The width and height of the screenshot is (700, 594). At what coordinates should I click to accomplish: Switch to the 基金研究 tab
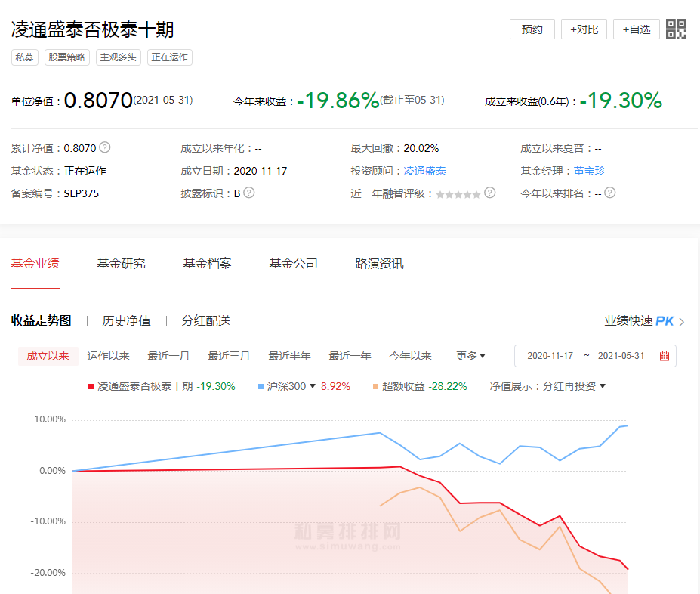121,264
